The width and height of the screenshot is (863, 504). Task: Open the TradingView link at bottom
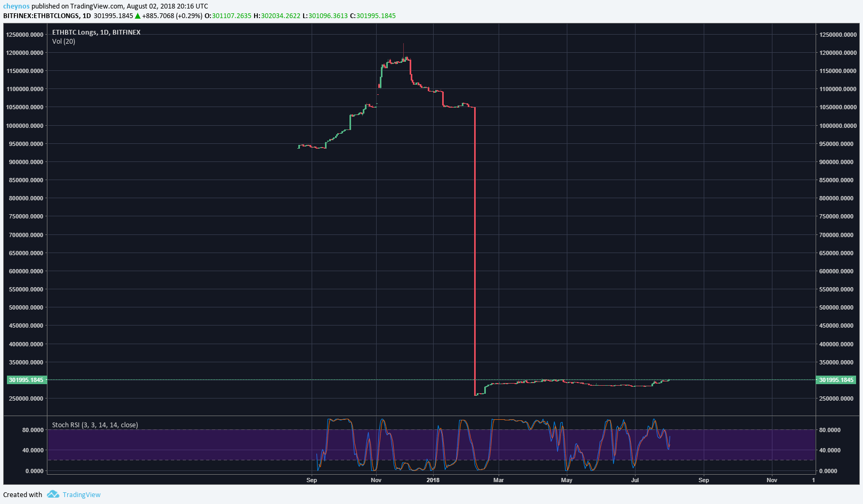click(x=82, y=494)
